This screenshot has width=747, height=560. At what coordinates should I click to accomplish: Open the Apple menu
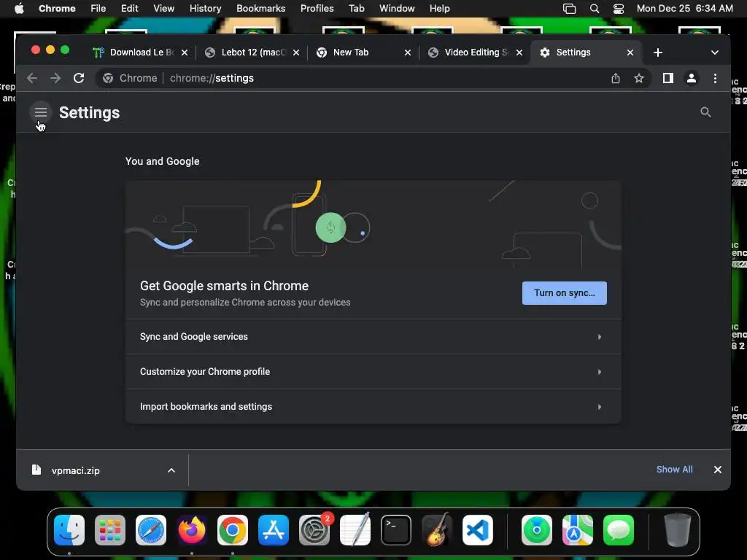(19, 9)
